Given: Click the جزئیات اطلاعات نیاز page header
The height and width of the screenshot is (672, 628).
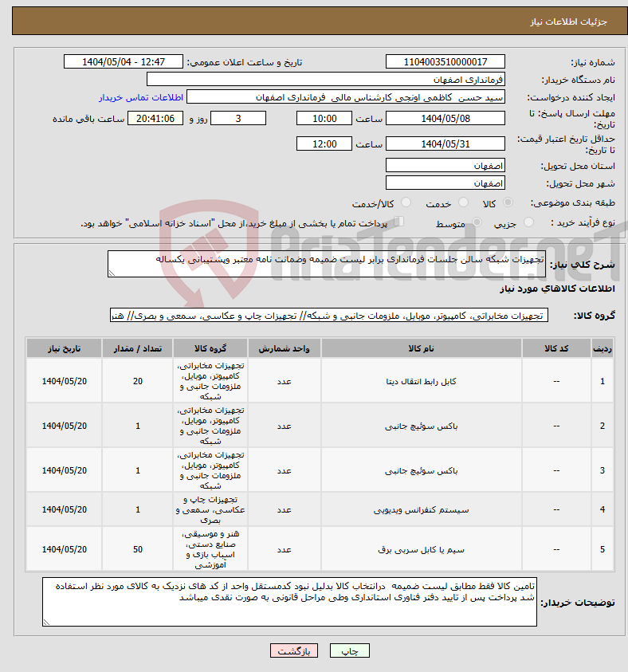Looking at the screenshot, I should click(x=568, y=22).
